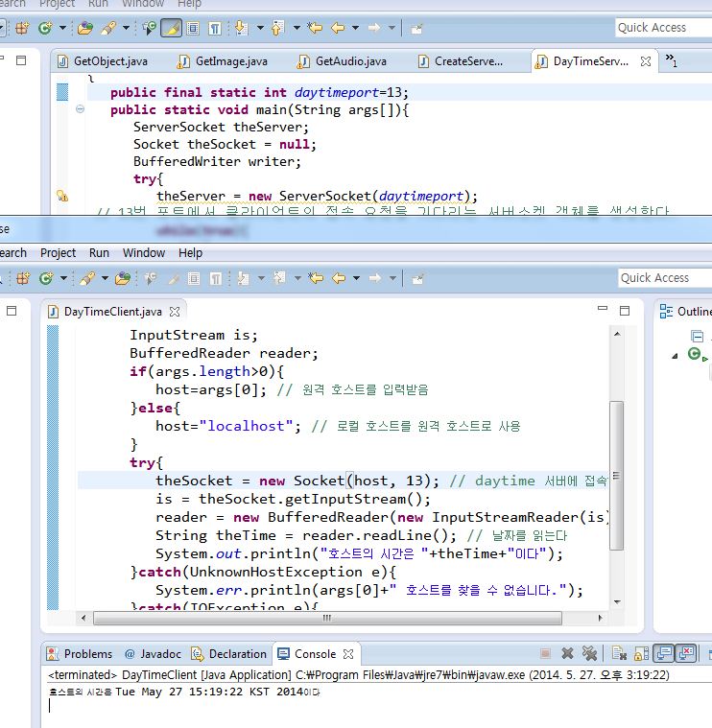
Task: Click Toggle Mark Occurrences in upper toolbar
Action: [172, 29]
